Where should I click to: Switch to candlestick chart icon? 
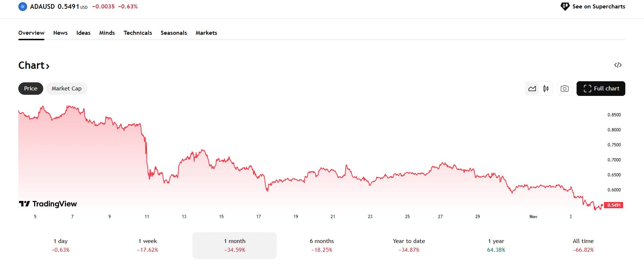click(546, 89)
